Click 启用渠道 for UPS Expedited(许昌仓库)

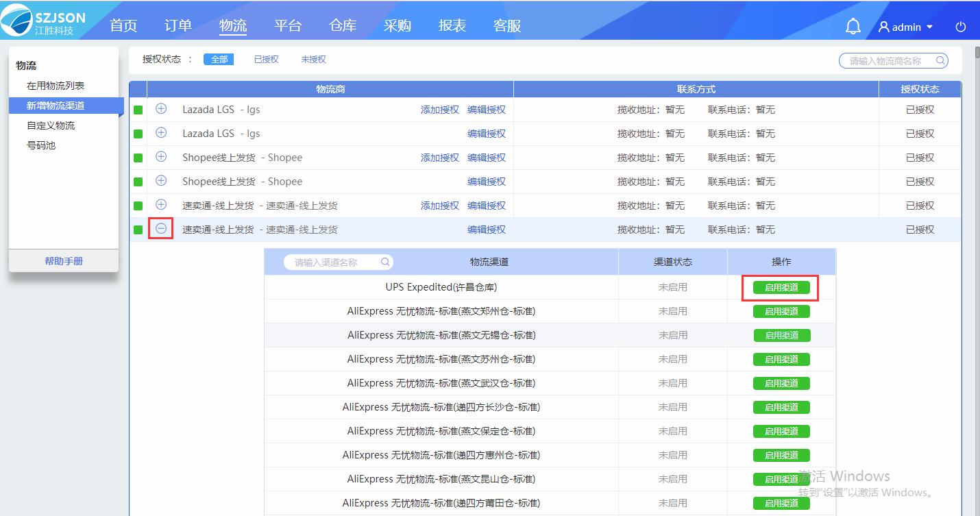(x=781, y=288)
